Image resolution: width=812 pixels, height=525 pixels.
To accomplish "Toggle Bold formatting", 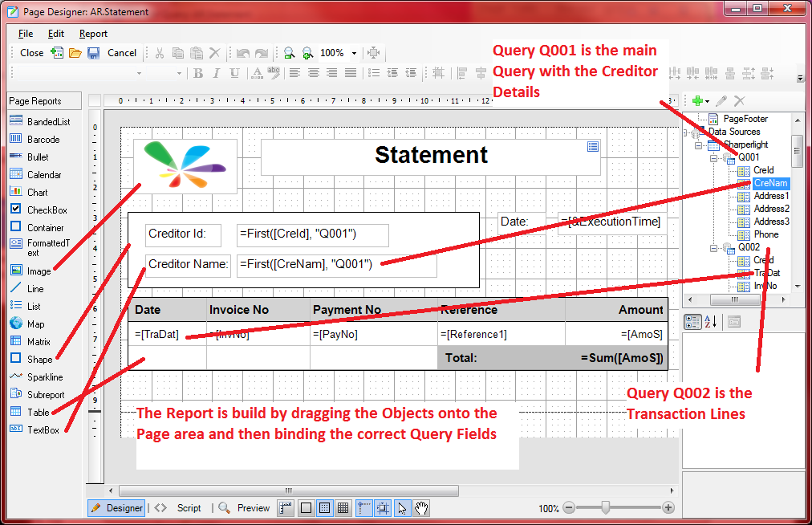I will (198, 73).
